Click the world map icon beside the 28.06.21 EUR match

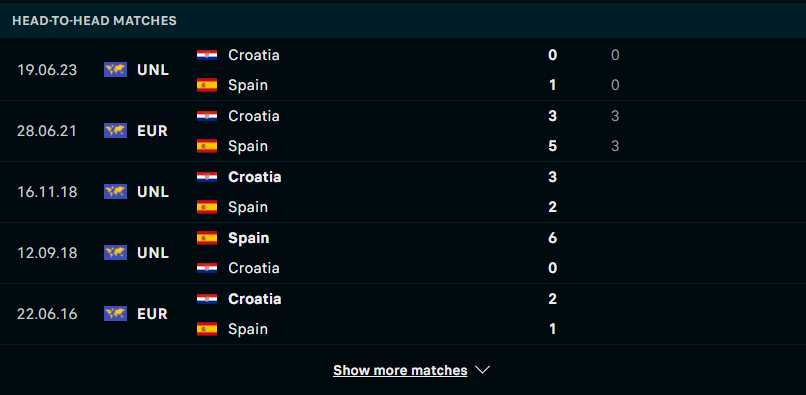coord(115,131)
